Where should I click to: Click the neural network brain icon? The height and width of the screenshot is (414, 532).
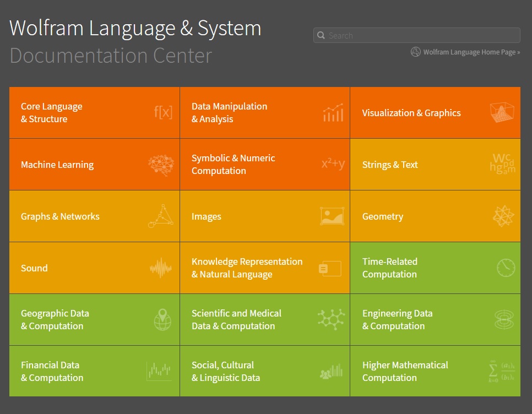point(161,165)
